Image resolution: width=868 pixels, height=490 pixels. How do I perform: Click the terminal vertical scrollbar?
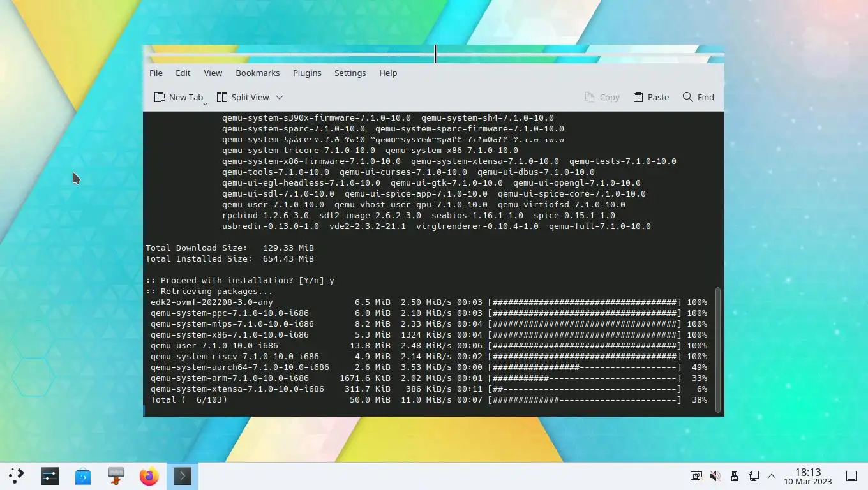(718, 350)
